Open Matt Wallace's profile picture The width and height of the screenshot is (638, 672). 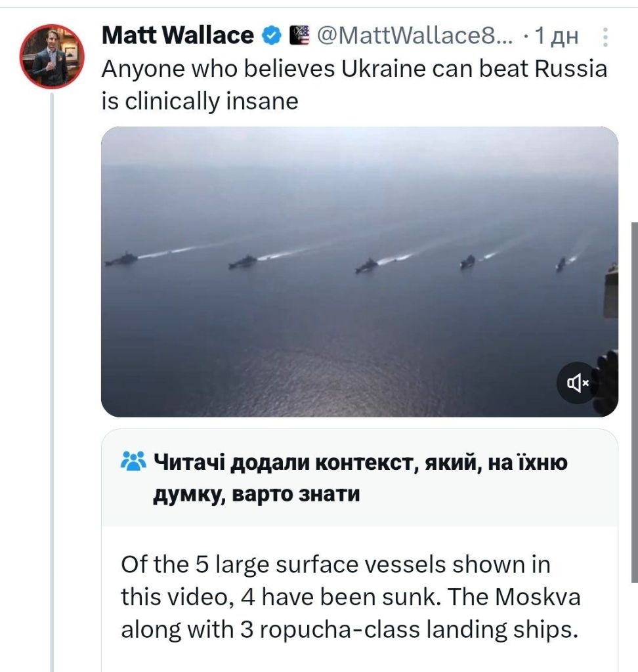(x=52, y=56)
